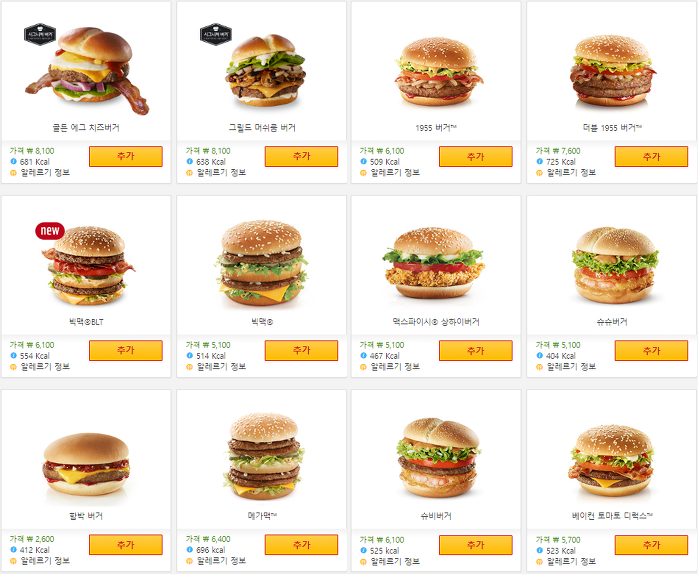Image resolution: width=700 pixels, height=575 pixels.
Task: Click calorie info icon beside 554 Kcal
Action: [13, 356]
